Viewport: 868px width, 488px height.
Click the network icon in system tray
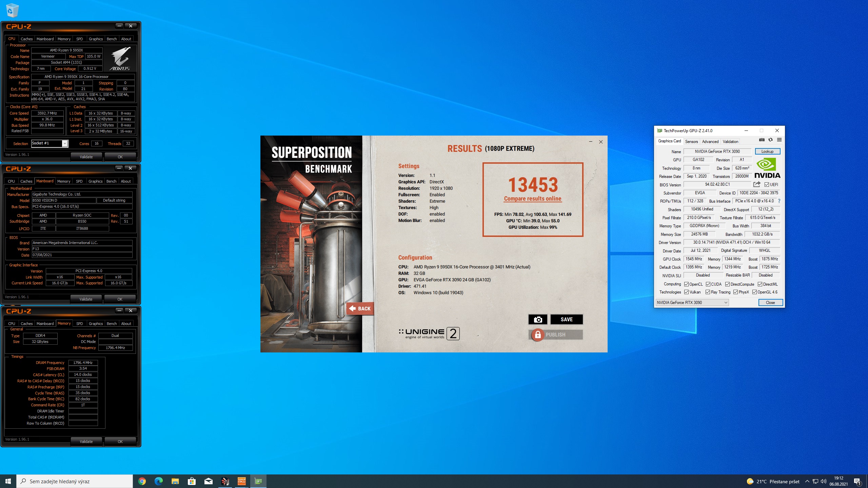click(x=815, y=481)
